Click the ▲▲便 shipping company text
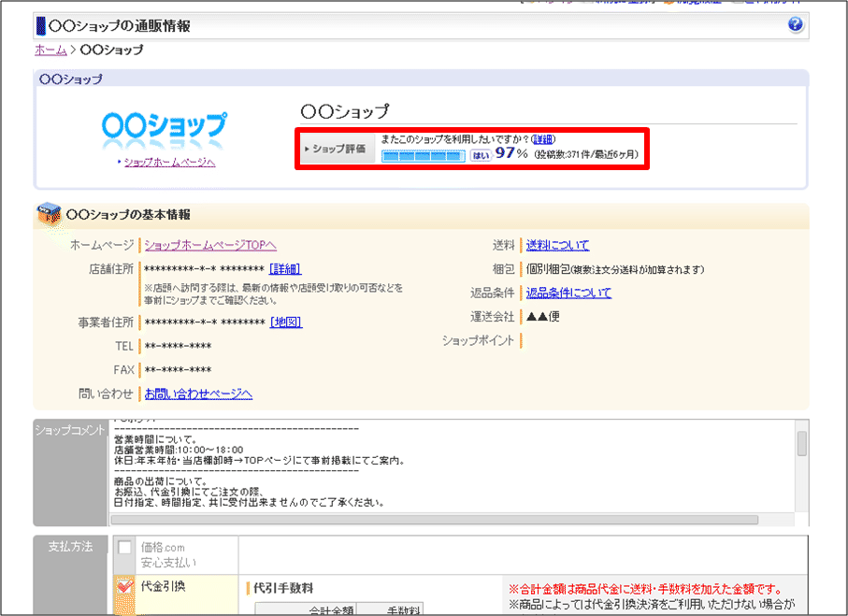 [543, 316]
